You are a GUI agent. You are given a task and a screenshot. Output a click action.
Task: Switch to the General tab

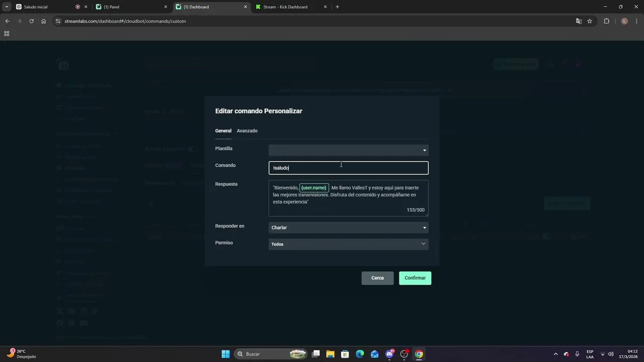point(223,131)
